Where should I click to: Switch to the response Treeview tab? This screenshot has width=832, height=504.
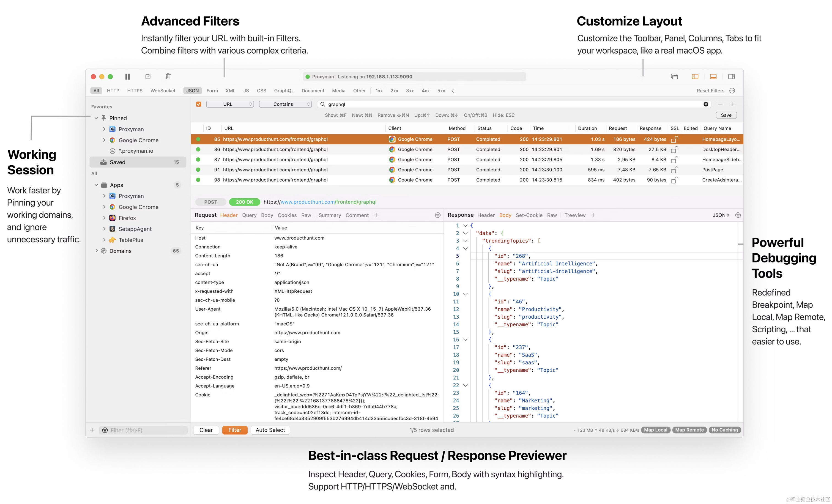point(575,215)
